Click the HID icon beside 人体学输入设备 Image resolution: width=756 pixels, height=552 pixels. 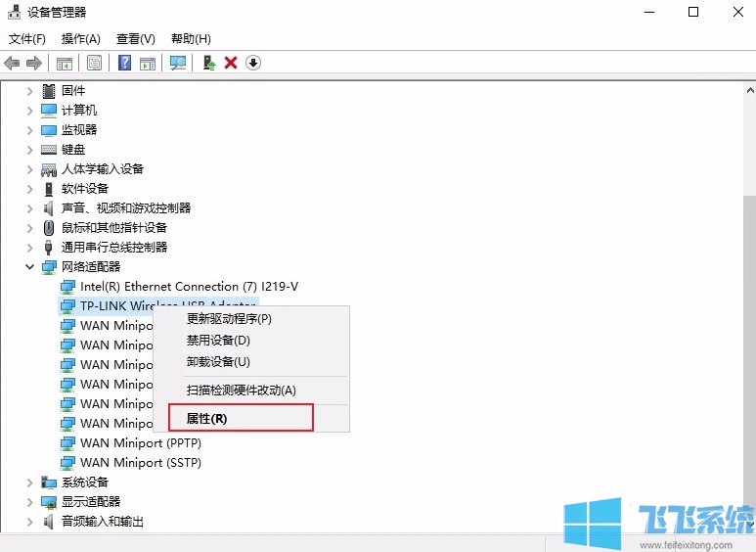pyautogui.click(x=49, y=169)
